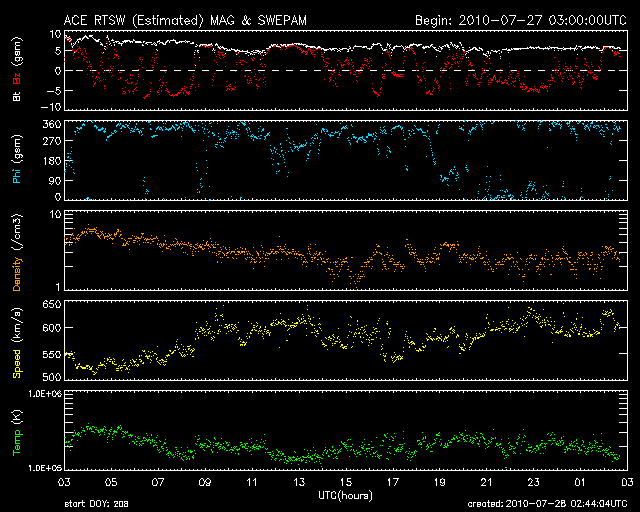640x512 pixels.
Task: Click the 'created: 2010-07-28 02:44:04UTC' footer text
Action: (x=547, y=504)
